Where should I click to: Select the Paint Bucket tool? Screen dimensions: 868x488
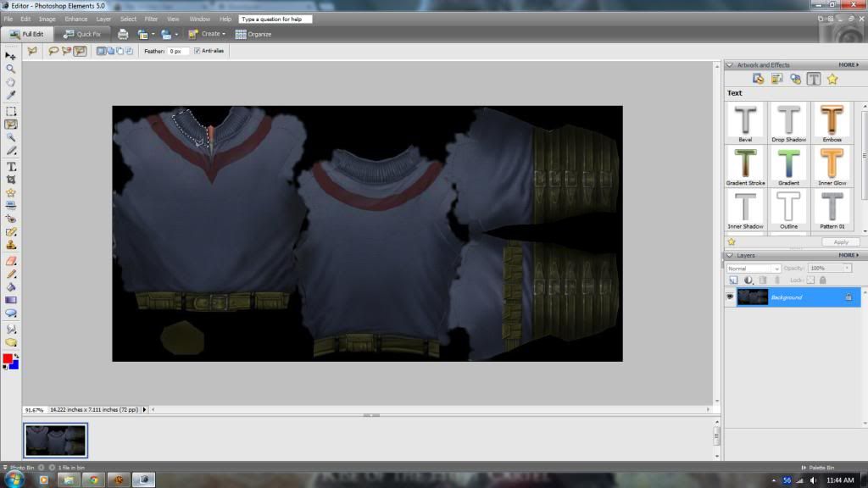pos(10,286)
